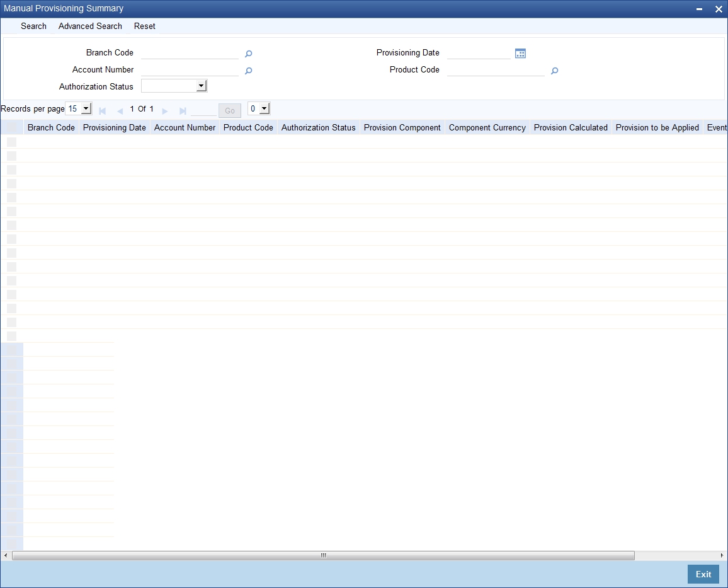The width and height of the screenshot is (728, 588).
Task: Click the Account Number input field
Action: coord(190,70)
